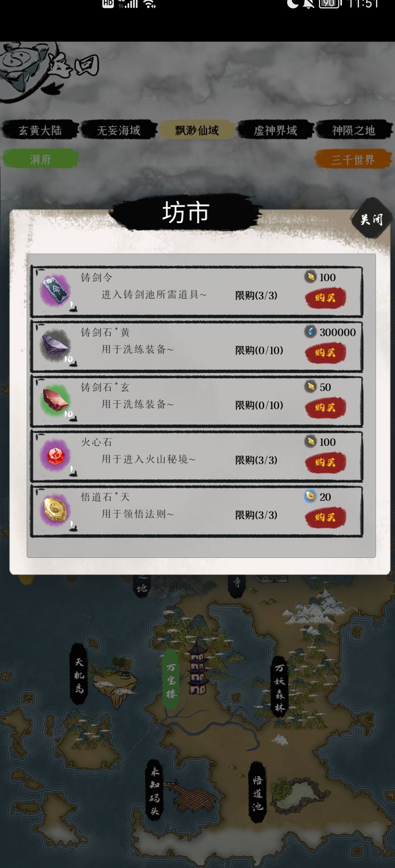Tap the 铸剑石*玄 red stone icon

(56, 400)
